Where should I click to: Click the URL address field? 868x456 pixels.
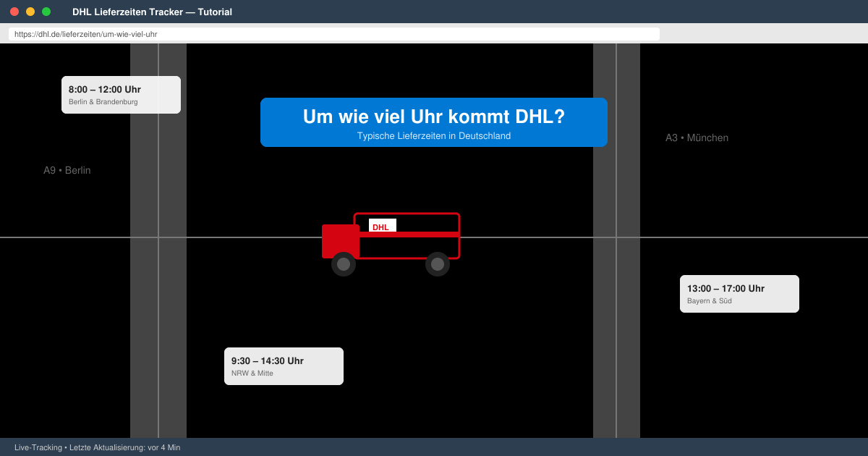pos(334,34)
